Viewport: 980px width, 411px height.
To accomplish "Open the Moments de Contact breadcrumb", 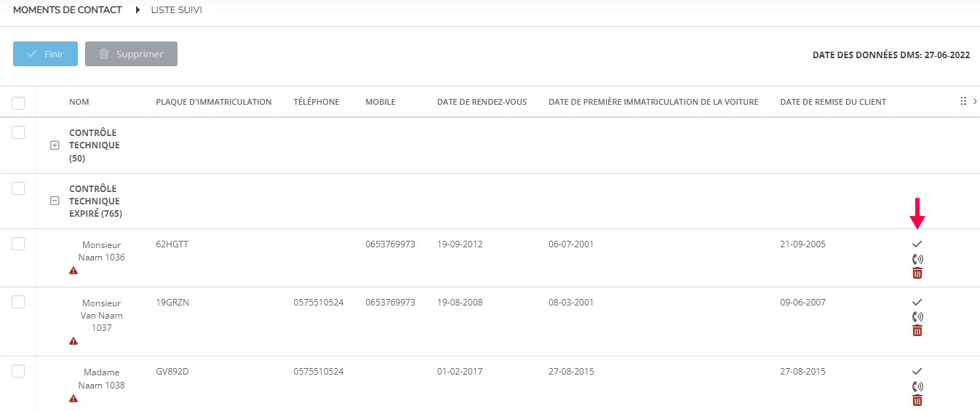I will point(68,10).
